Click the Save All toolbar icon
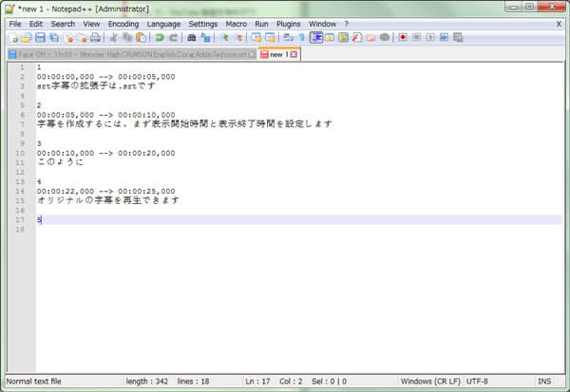Screen dimensions: 570x392 point(54,37)
